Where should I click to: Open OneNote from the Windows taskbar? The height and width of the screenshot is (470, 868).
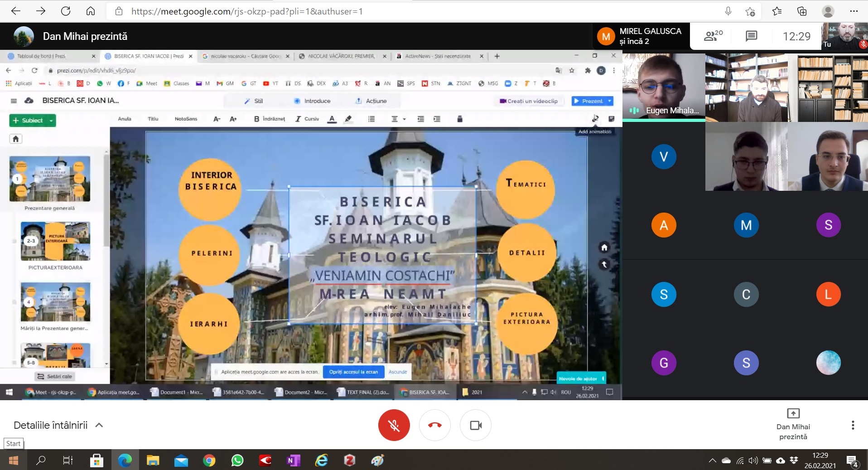[293, 460]
